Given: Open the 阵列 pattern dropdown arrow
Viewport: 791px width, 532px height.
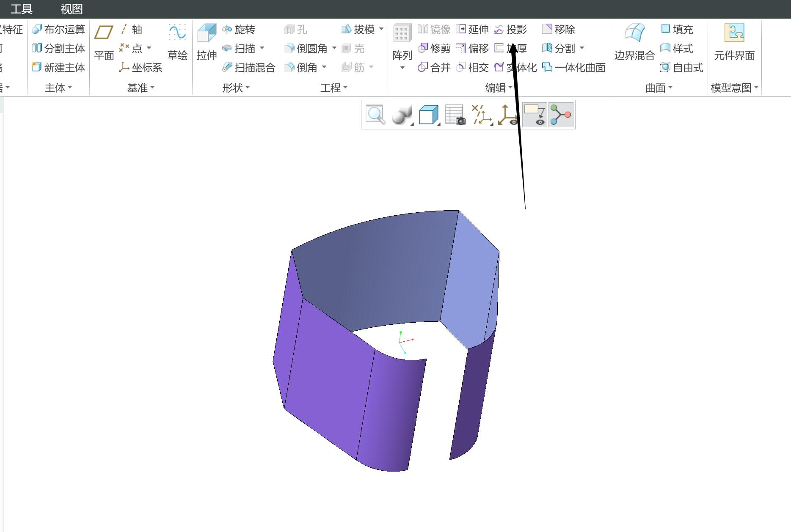Looking at the screenshot, I should click(402, 68).
